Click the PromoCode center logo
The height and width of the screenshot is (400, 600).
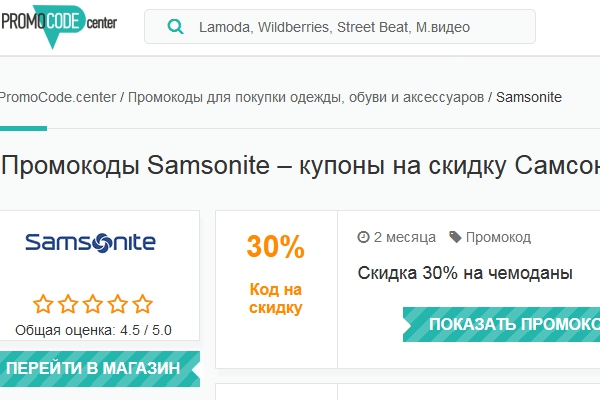(56, 22)
